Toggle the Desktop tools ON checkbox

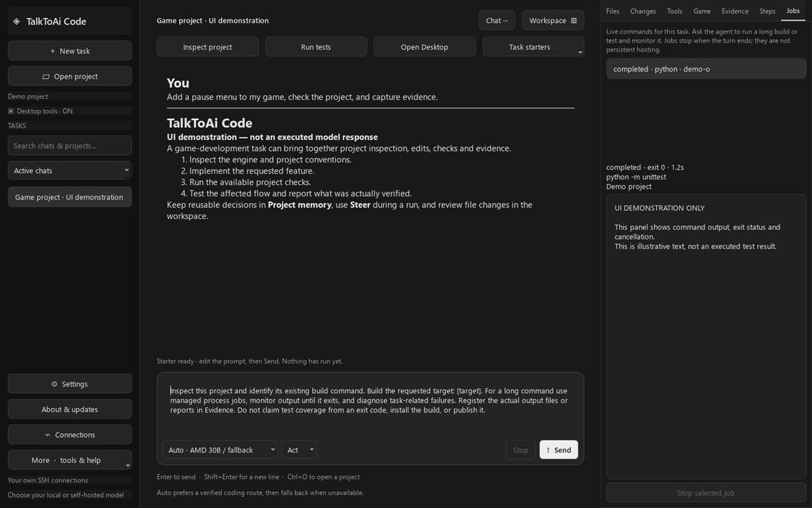coord(11,111)
